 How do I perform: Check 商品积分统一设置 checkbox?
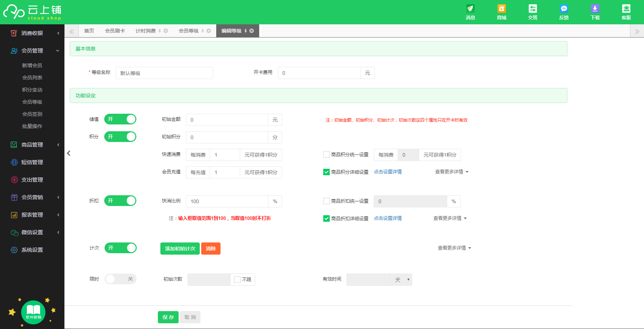[326, 154]
